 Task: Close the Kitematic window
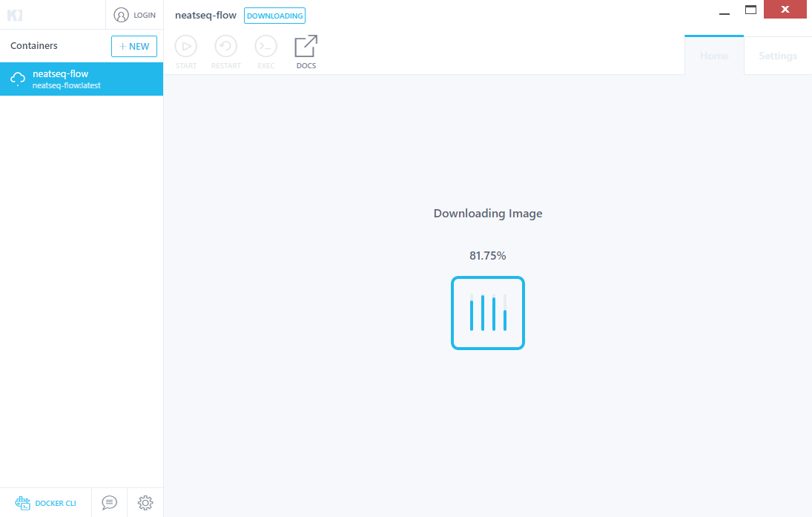(x=785, y=10)
